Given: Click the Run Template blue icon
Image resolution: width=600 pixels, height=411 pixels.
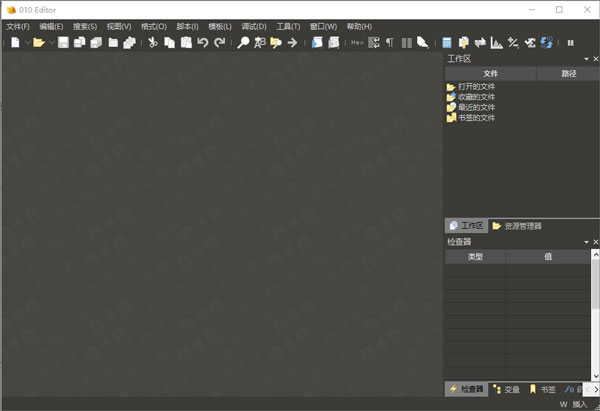Looking at the screenshot, I should coord(317,42).
